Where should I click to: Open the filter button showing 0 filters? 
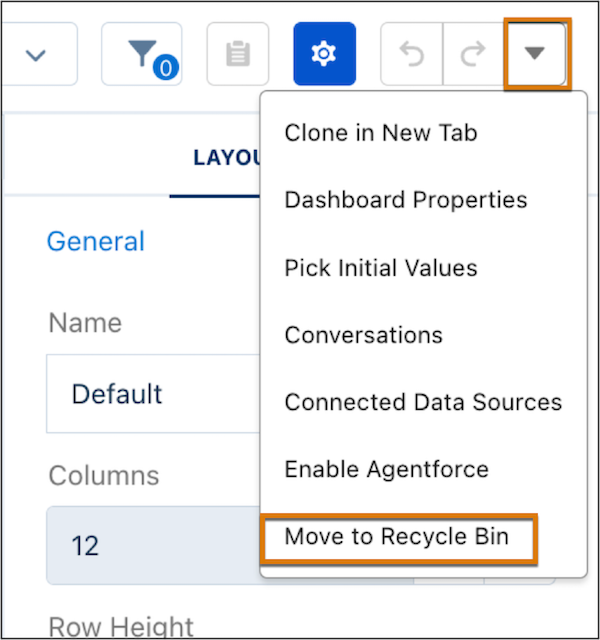142,54
